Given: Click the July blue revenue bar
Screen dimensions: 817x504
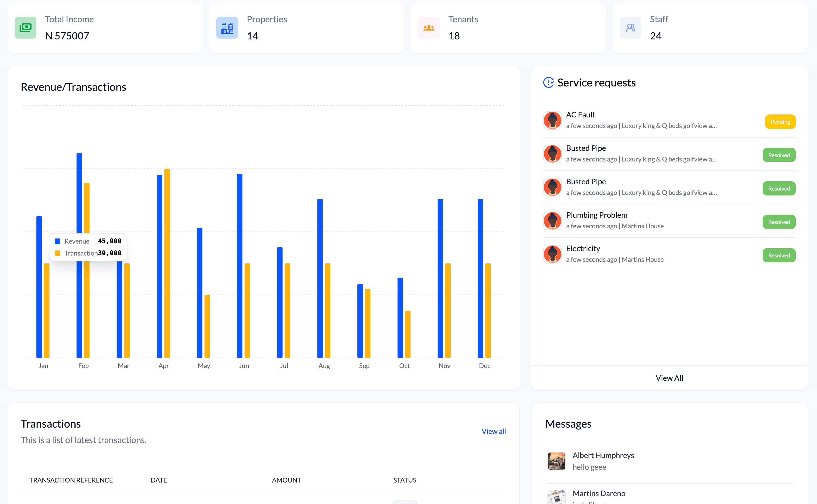Looking at the screenshot, I should (280, 302).
